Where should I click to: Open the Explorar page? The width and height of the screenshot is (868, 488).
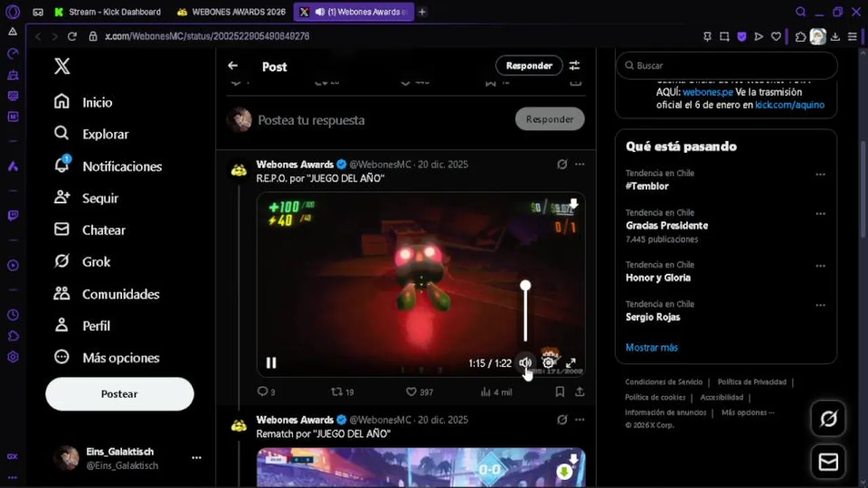click(x=92, y=134)
